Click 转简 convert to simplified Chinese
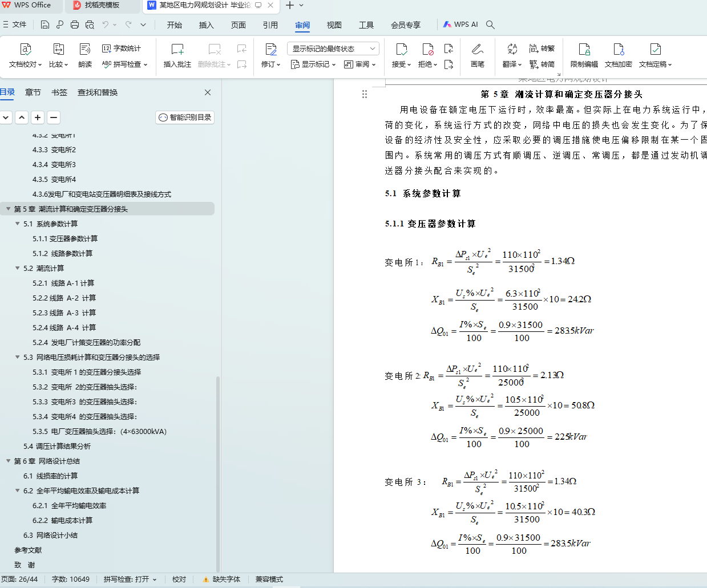707x588 pixels. tap(542, 64)
